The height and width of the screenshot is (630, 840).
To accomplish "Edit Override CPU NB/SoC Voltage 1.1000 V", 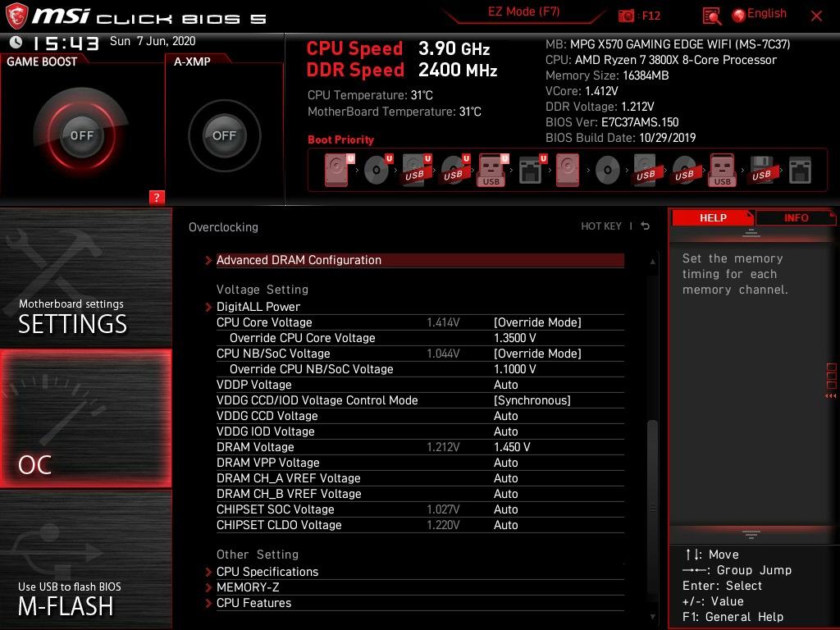I will tap(515, 369).
